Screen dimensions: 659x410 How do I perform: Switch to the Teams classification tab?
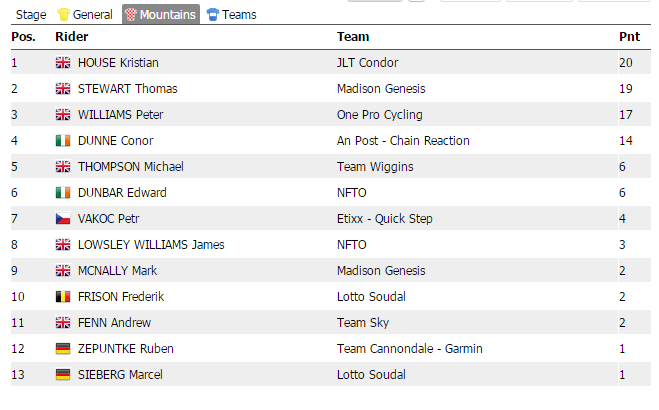point(239,15)
